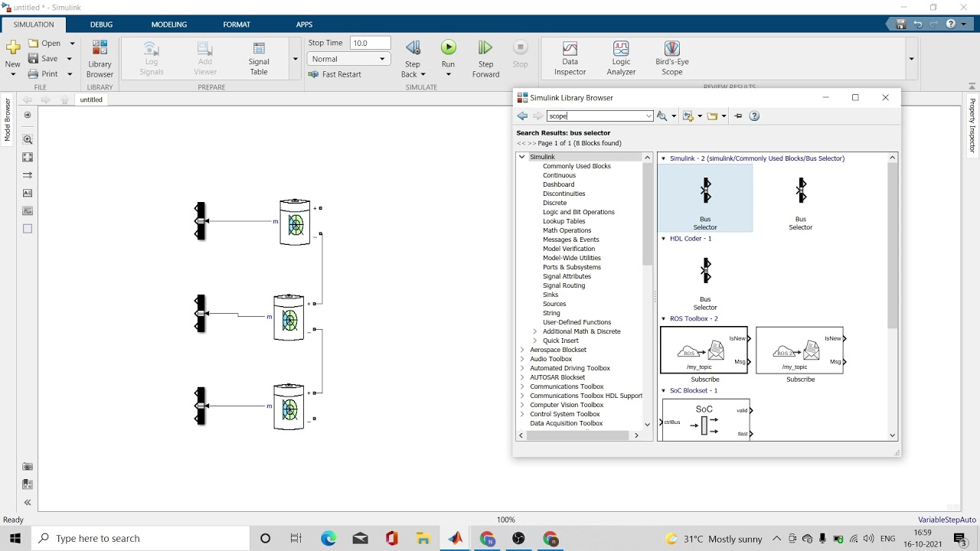
Task: Open the Windows Start menu
Action: click(15, 539)
